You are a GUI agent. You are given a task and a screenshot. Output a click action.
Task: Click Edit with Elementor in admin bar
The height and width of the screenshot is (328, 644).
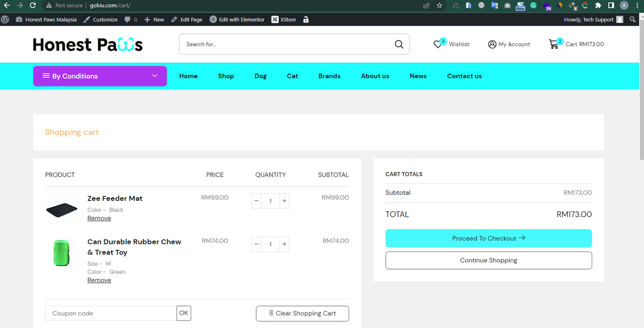237,20
